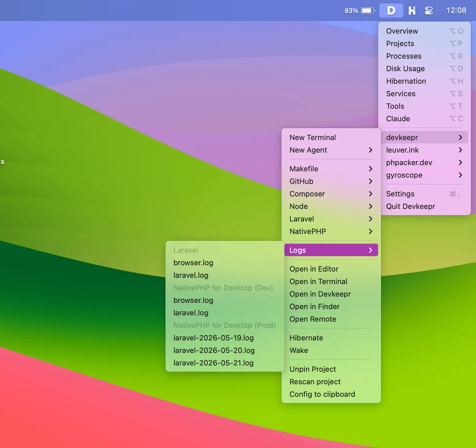The image size is (476, 448).
Task: Expand the Composer submenu
Action: pyautogui.click(x=331, y=194)
